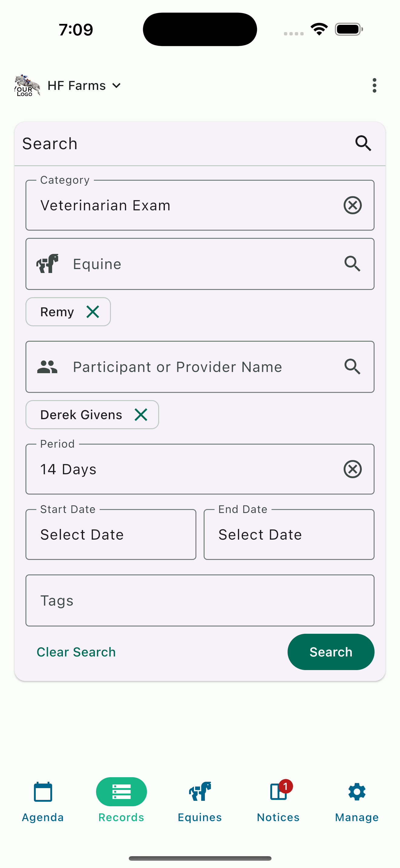
Task: Click the magnifying glass in the Equine field
Action: [x=353, y=264]
